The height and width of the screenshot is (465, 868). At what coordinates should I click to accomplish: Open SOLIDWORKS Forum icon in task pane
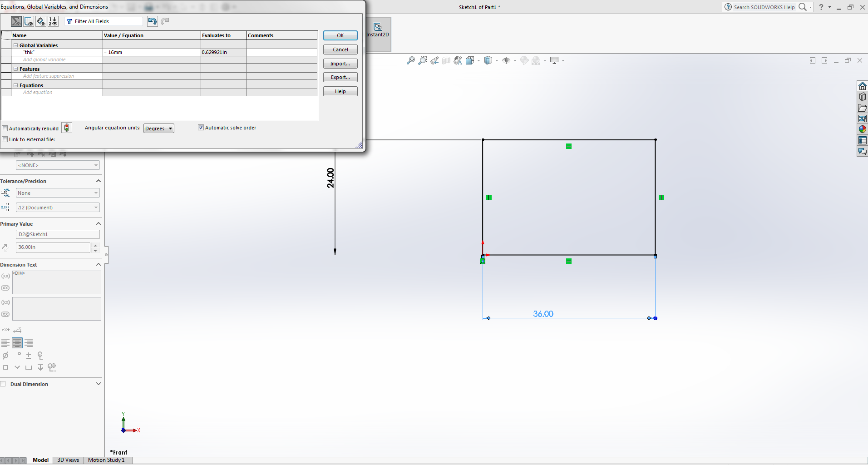coord(863,151)
